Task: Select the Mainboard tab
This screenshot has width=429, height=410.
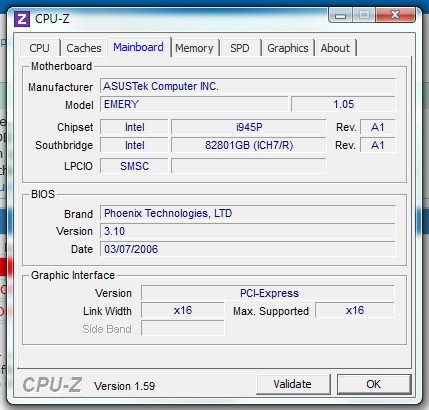Action: [139, 47]
